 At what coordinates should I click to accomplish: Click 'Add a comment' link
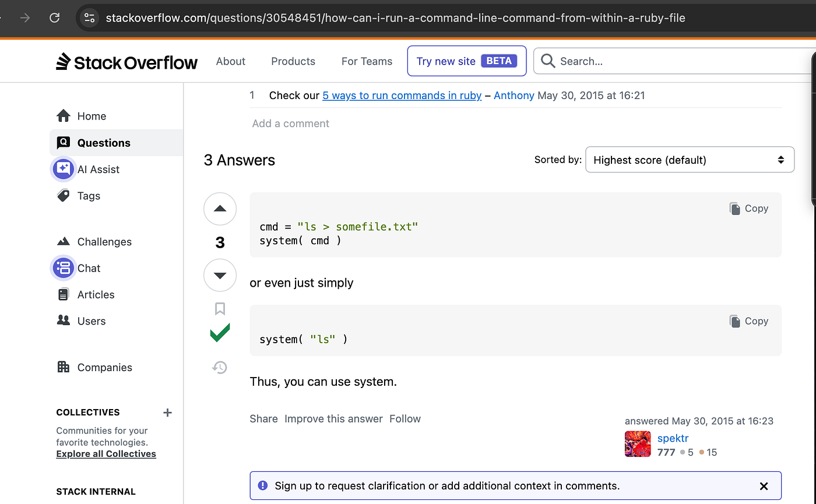pyautogui.click(x=291, y=124)
